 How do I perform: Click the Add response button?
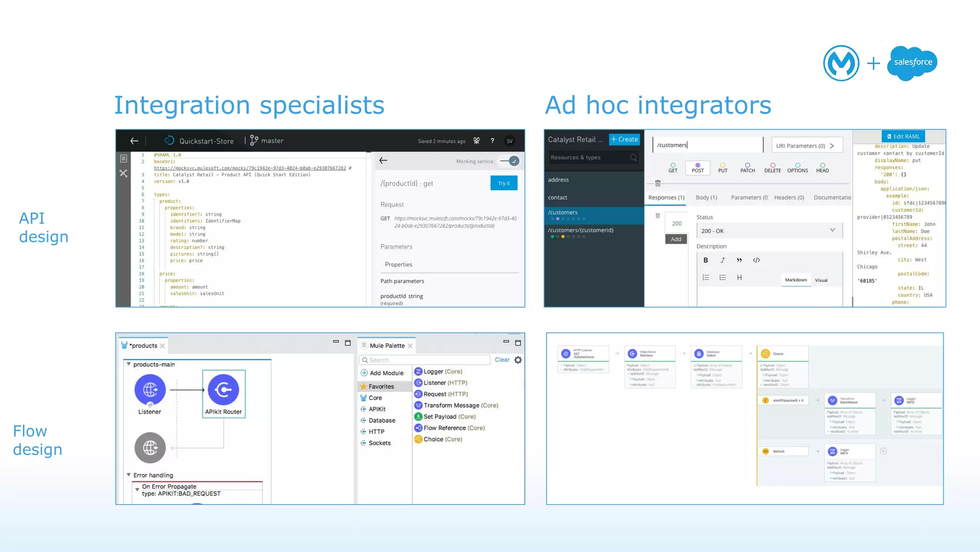[676, 239]
